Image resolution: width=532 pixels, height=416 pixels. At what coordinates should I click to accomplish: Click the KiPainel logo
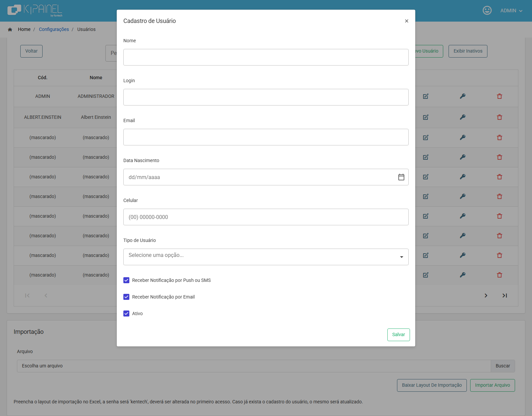[x=35, y=11]
